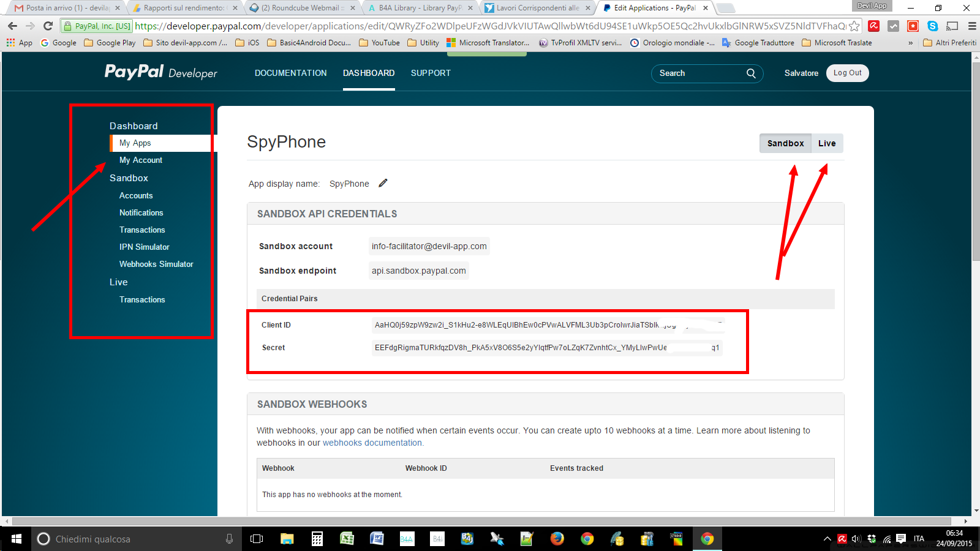Image resolution: width=980 pixels, height=551 pixels.
Task: Click the Cast screen icon
Action: (x=952, y=26)
